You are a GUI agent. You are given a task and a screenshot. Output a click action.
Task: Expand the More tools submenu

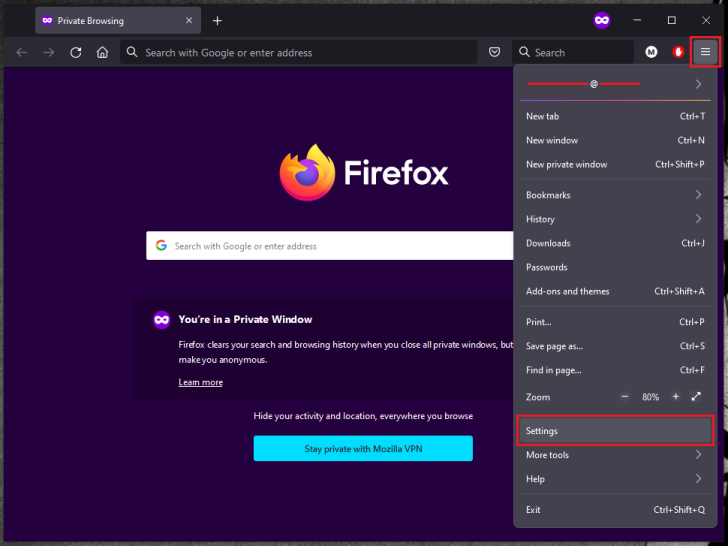(615, 455)
